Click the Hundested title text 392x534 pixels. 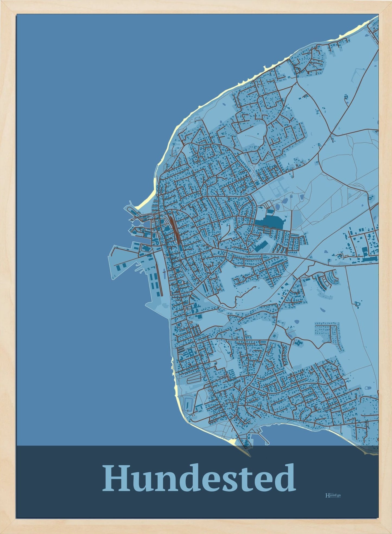click(x=199, y=479)
